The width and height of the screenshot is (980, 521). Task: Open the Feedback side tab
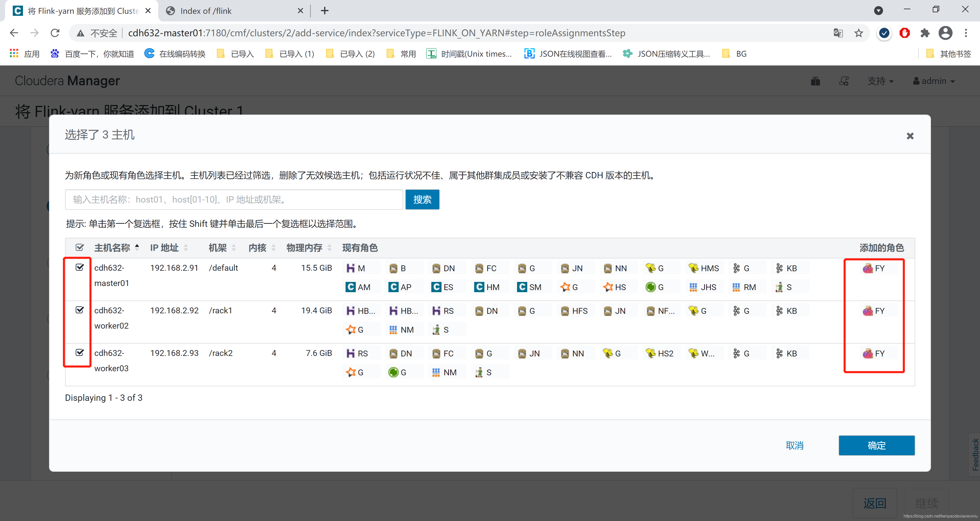975,454
